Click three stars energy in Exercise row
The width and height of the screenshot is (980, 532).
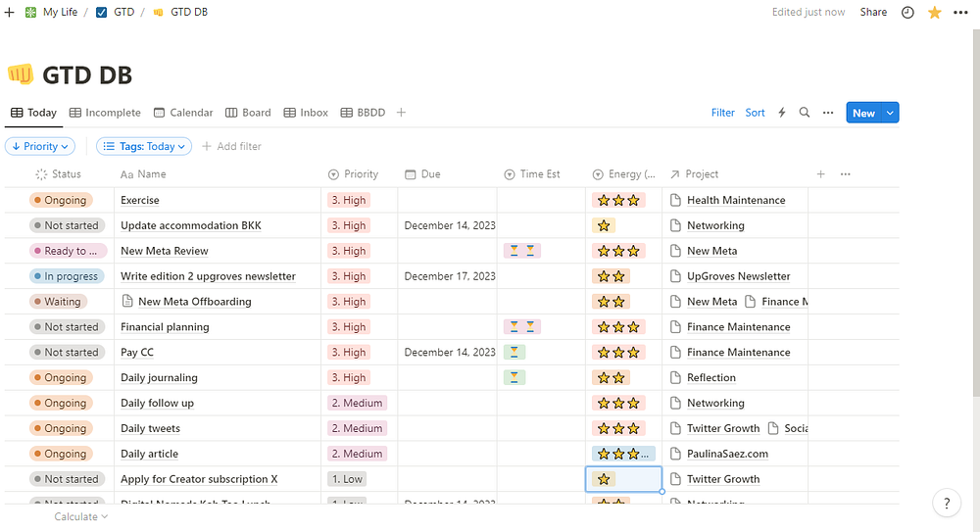point(618,200)
